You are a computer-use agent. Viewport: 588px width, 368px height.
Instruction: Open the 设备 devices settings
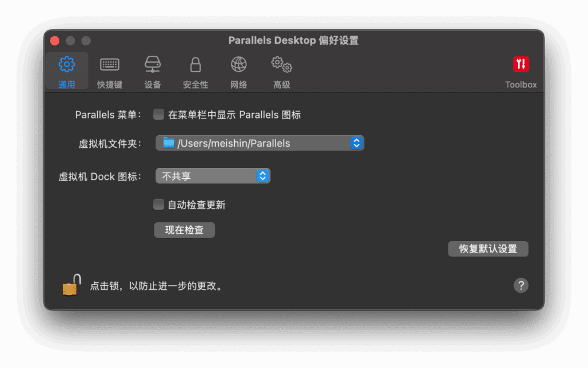click(x=152, y=70)
